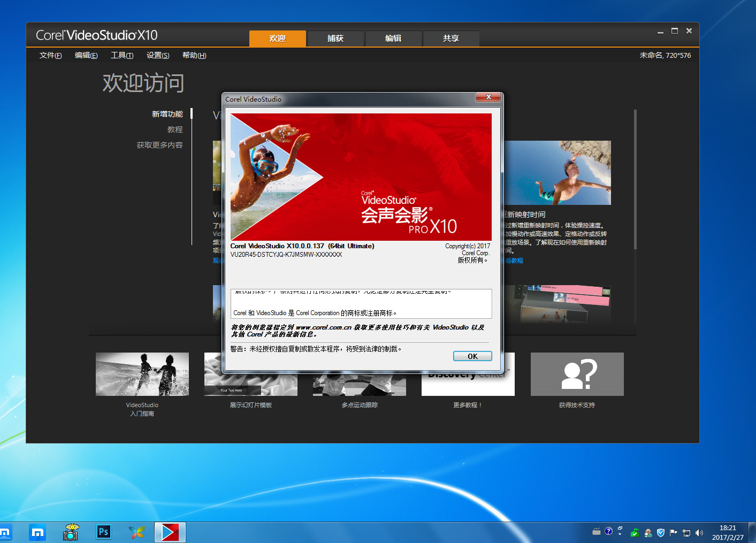Open the 展示幻灯片模板 thumbnail

pos(251,383)
